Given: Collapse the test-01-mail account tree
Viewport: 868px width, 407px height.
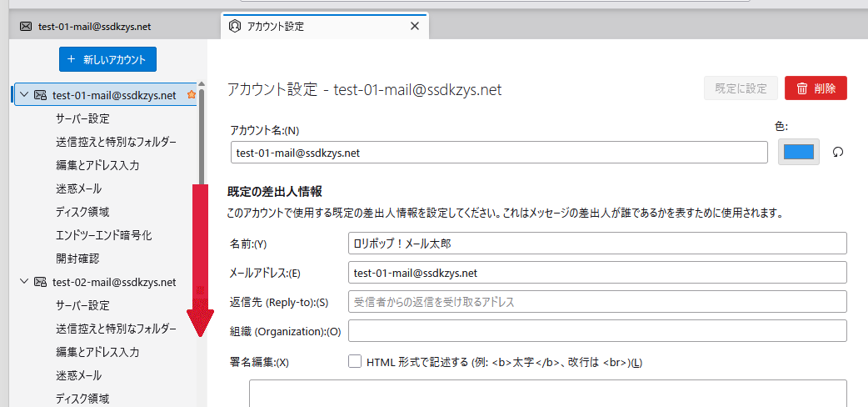Looking at the screenshot, I should pyautogui.click(x=23, y=95).
